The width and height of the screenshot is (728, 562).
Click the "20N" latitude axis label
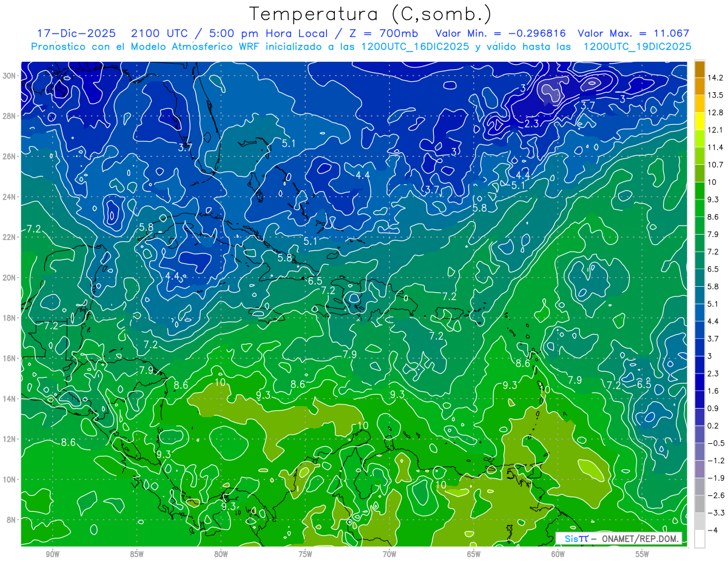(9, 277)
